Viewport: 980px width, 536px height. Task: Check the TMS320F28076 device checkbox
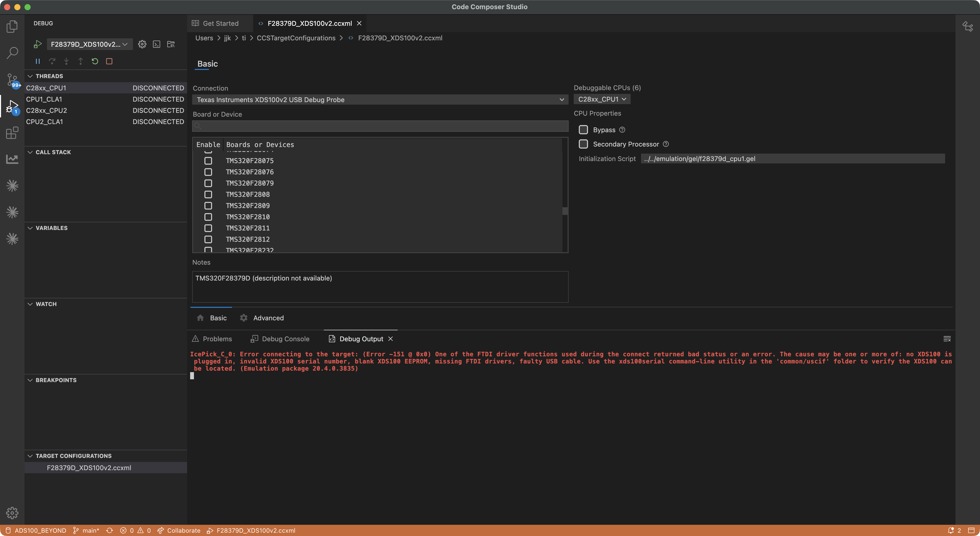pos(208,172)
